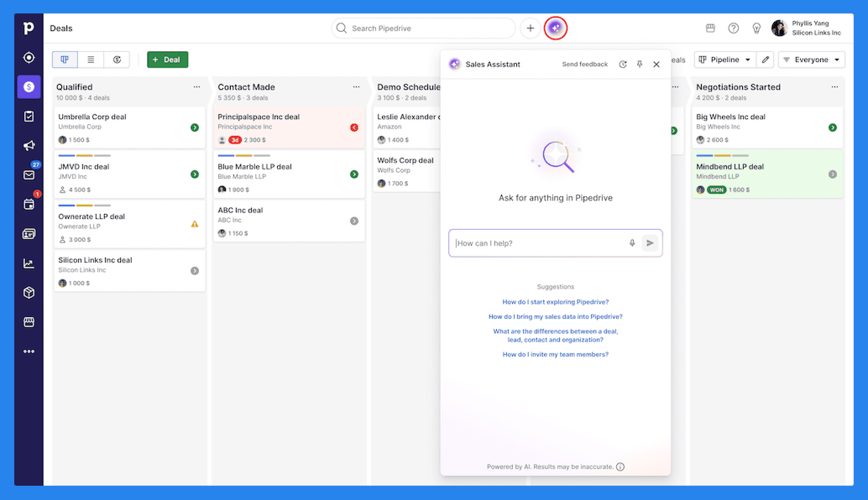Image resolution: width=868 pixels, height=500 pixels.
Task: Open the Products box icon in the sidebar
Action: [29, 292]
